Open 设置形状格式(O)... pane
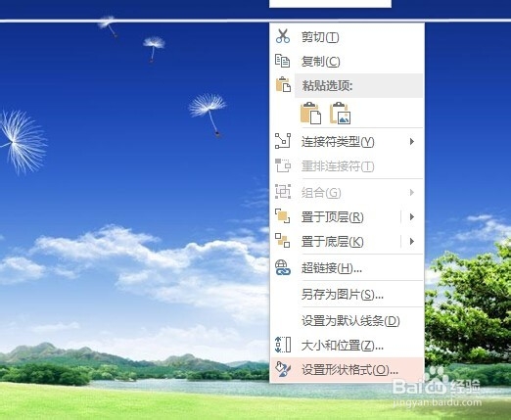This screenshot has width=511, height=420. [348, 370]
